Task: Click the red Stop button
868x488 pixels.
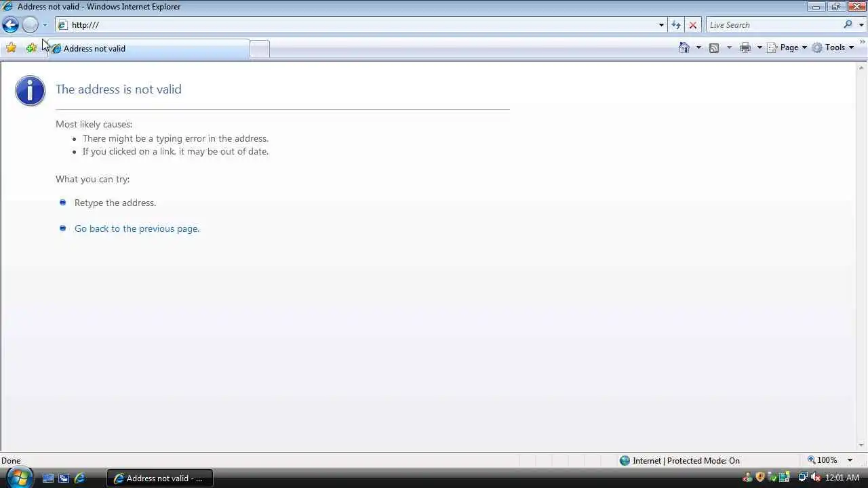Action: point(692,25)
